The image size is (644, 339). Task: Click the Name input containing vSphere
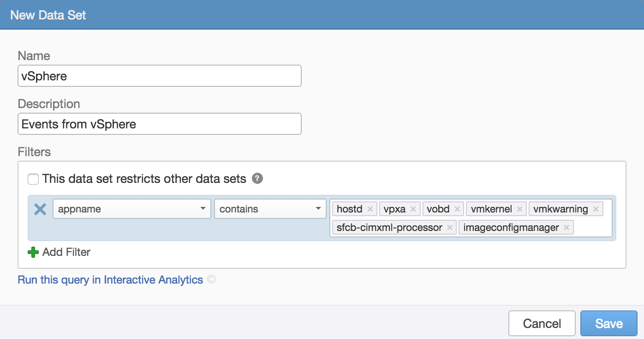(159, 75)
